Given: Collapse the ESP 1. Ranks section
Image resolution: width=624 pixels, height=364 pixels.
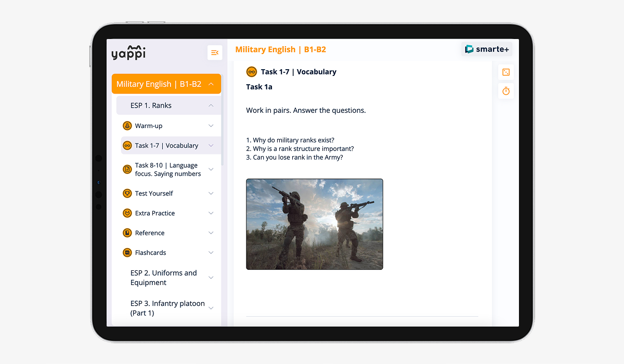Looking at the screenshot, I should pyautogui.click(x=211, y=106).
